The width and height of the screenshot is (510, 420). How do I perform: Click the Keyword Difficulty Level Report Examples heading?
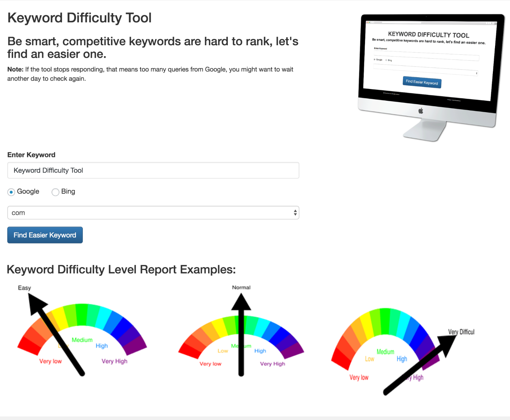click(121, 269)
